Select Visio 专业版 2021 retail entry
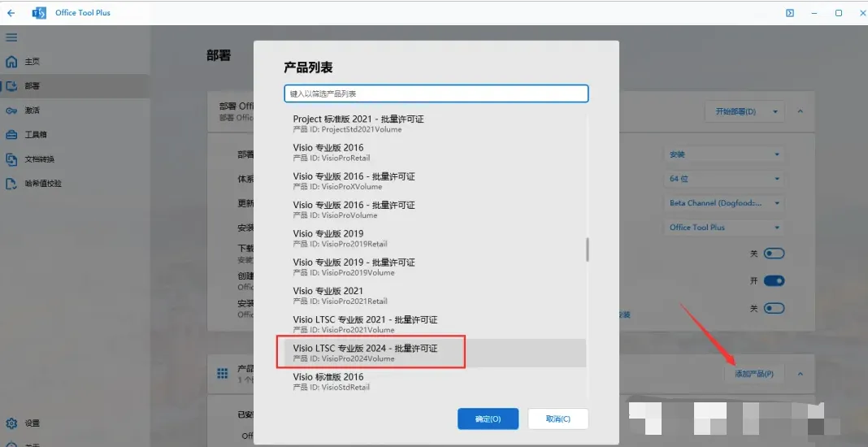The image size is (868, 447). click(x=435, y=296)
